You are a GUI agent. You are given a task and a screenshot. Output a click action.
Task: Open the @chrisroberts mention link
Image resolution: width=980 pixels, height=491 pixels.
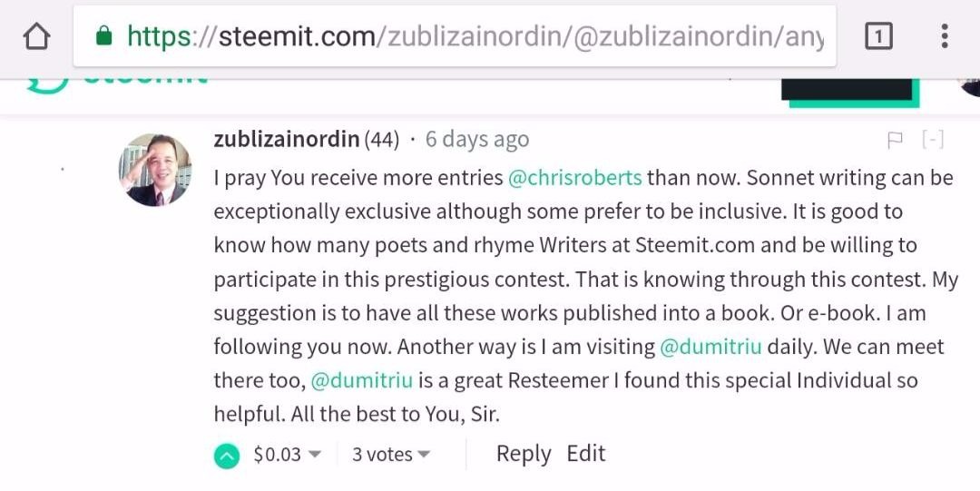574,177
